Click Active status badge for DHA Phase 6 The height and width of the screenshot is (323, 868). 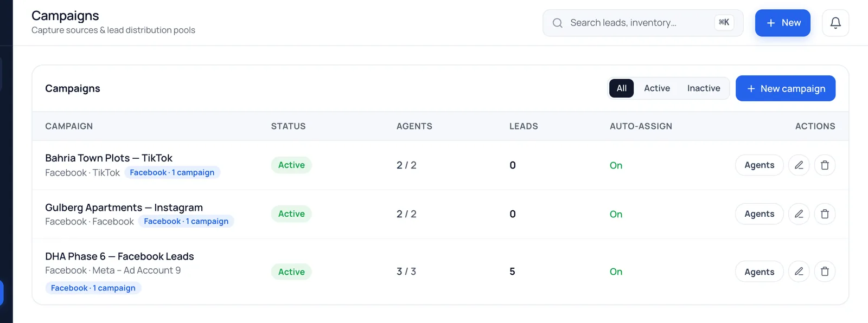tap(291, 272)
